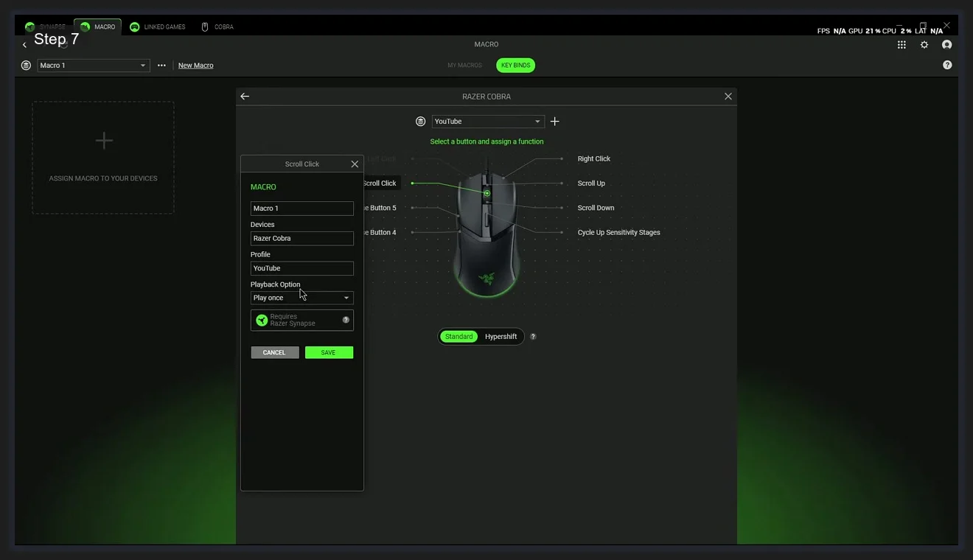Click the profile icon beside the YouTube selector
Image resolution: width=973 pixels, height=560 pixels.
420,121
